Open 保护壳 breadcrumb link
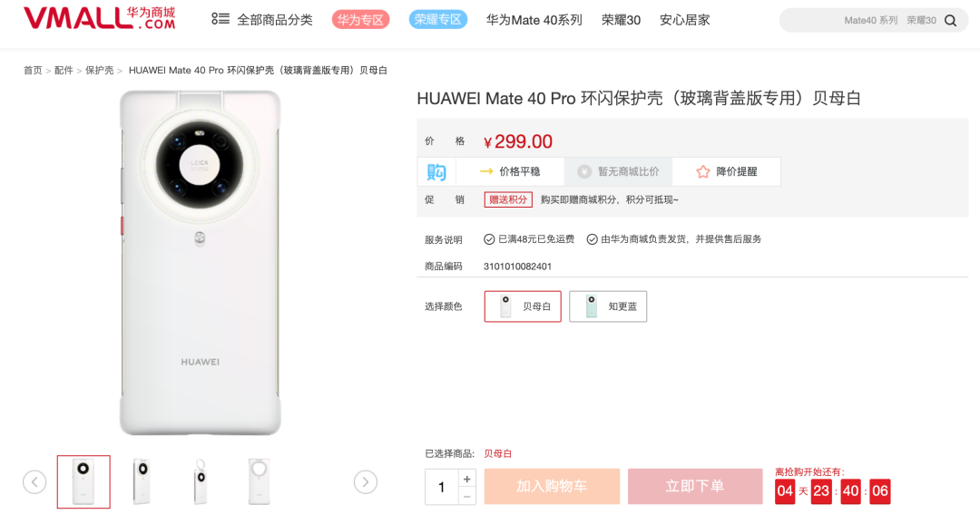This screenshot has height=514, width=980. pos(100,71)
